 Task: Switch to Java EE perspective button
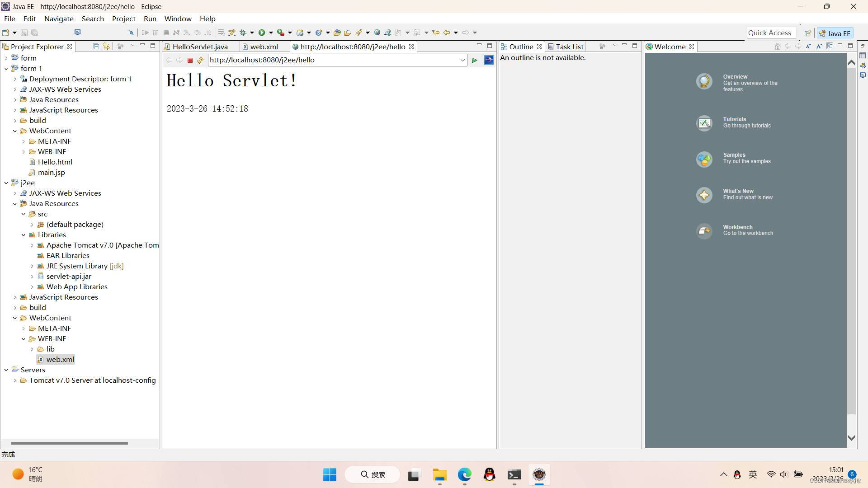[x=835, y=33]
